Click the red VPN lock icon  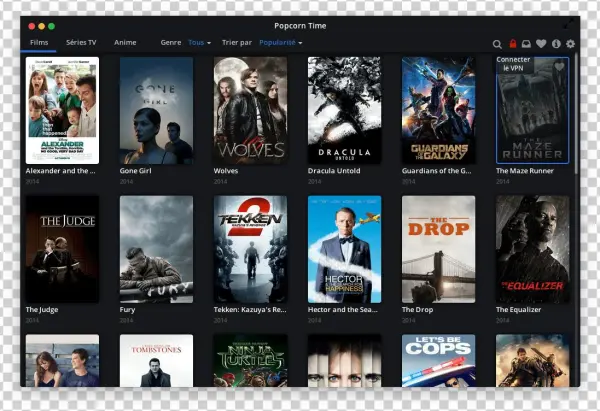(513, 44)
